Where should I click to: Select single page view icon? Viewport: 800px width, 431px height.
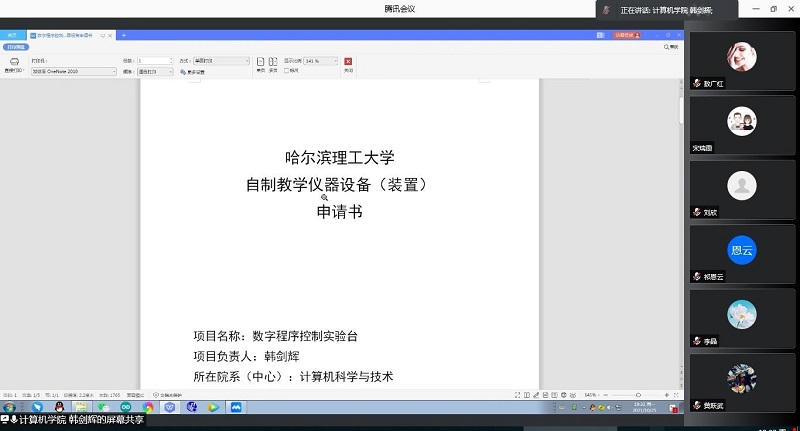[260, 63]
